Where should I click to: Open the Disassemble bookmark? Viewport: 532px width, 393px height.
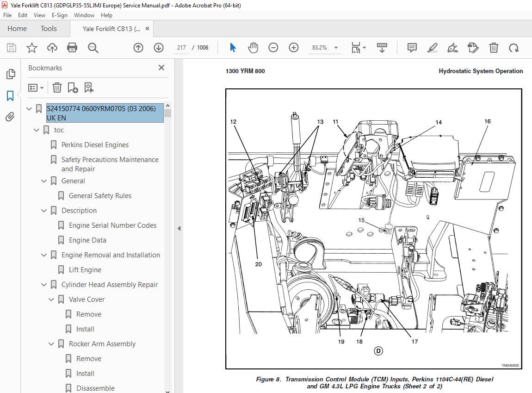[x=95, y=388]
